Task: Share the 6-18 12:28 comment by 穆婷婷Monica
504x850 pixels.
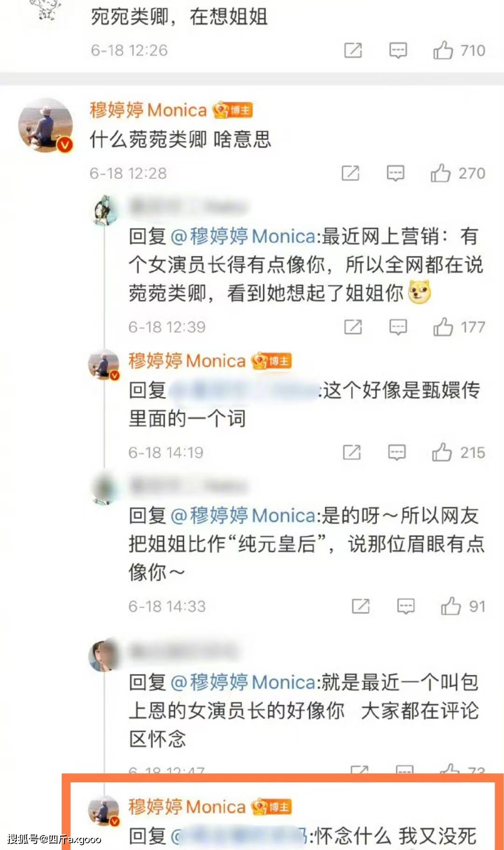Action: pyautogui.click(x=350, y=173)
